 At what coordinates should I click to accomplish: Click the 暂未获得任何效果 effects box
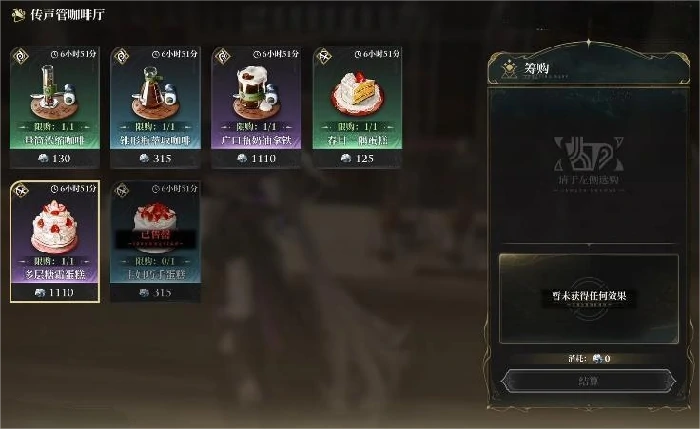coord(589,299)
